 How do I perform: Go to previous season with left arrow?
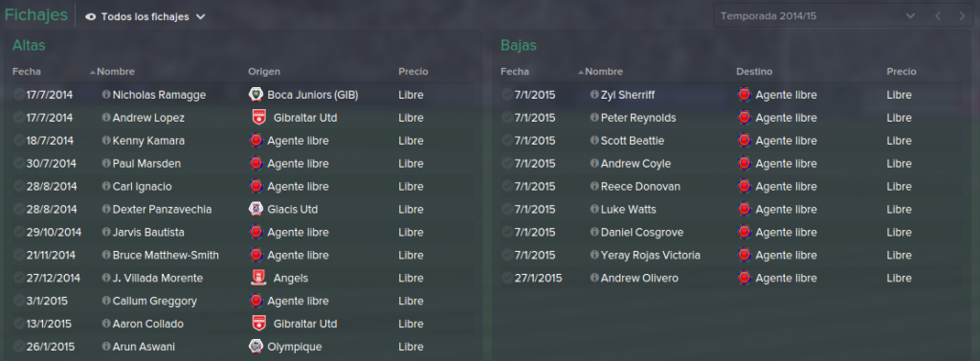[x=938, y=15]
